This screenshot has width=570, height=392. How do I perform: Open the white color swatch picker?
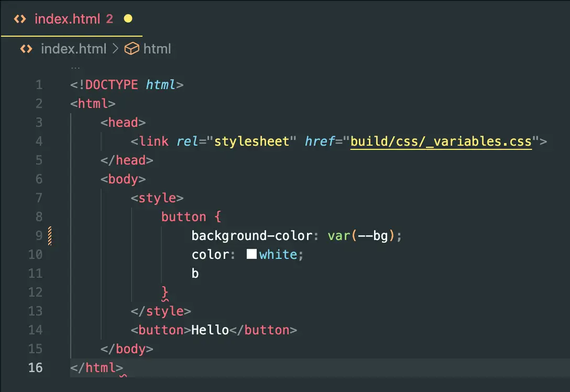[x=251, y=255]
